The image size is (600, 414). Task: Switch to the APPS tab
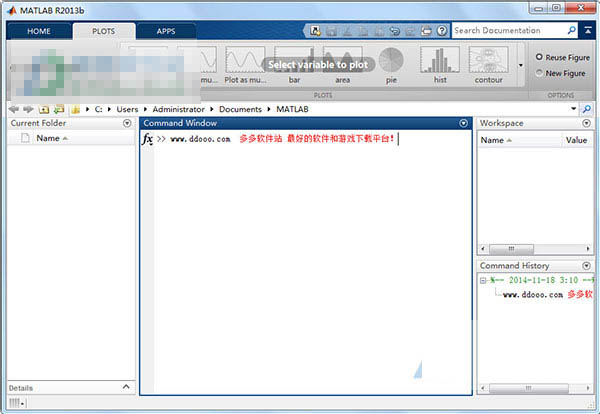click(166, 31)
